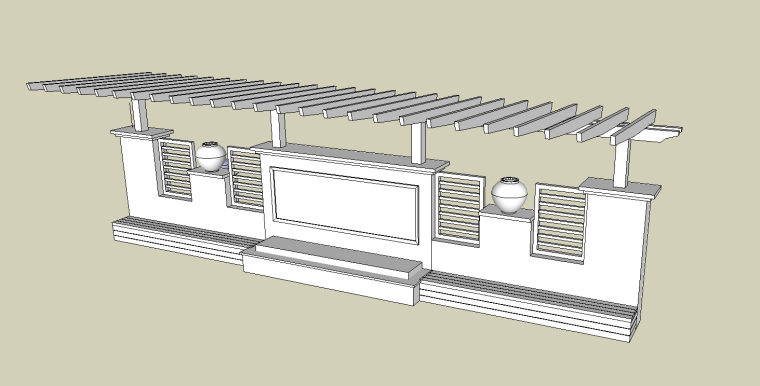Select the louvered panel just right of the center wall
The width and height of the screenshot is (760, 386).
458,209
